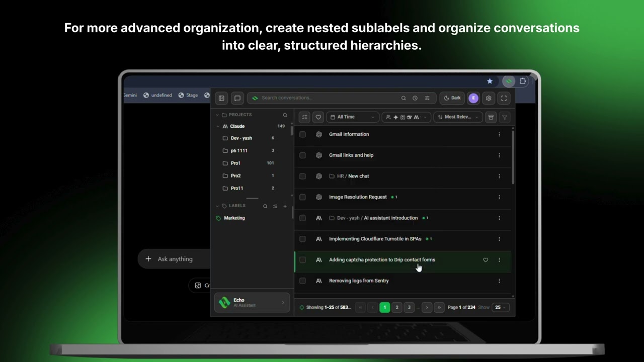Viewport: 644px width, 362px height.
Task: Open search history clock icon
Action: tap(415, 98)
